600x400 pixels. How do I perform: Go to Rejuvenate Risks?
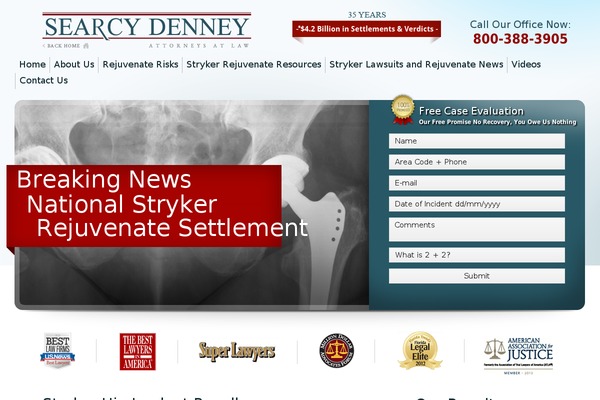140,64
